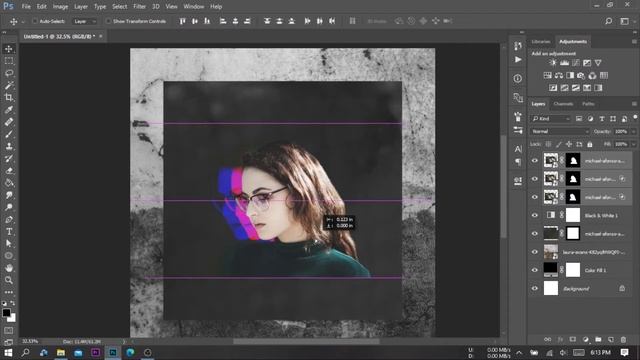Image resolution: width=640 pixels, height=360 pixels.
Task: Open the Window menu
Action: click(x=193, y=7)
